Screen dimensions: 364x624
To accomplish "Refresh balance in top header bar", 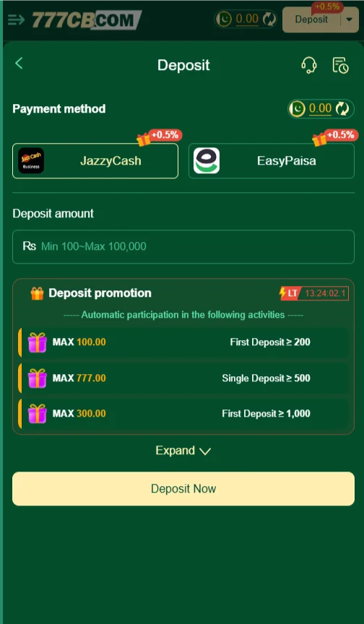I will (269, 19).
